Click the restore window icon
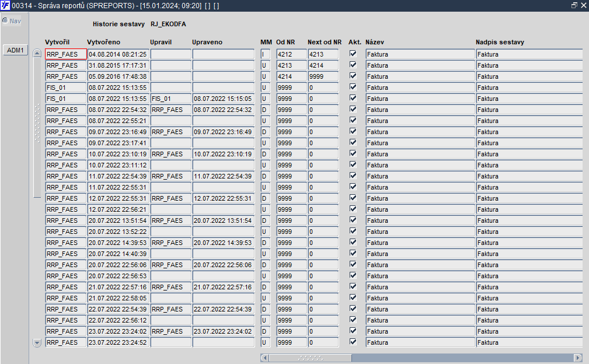 [x=574, y=5]
